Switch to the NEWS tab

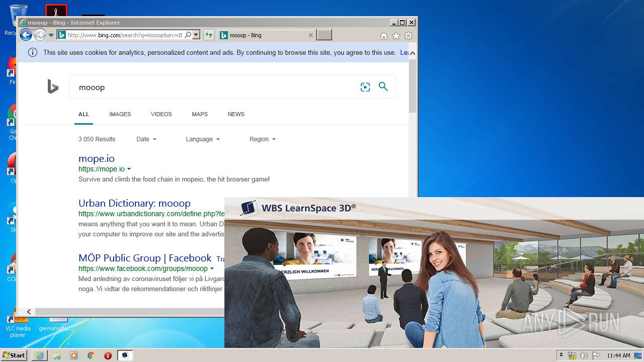[236, 114]
